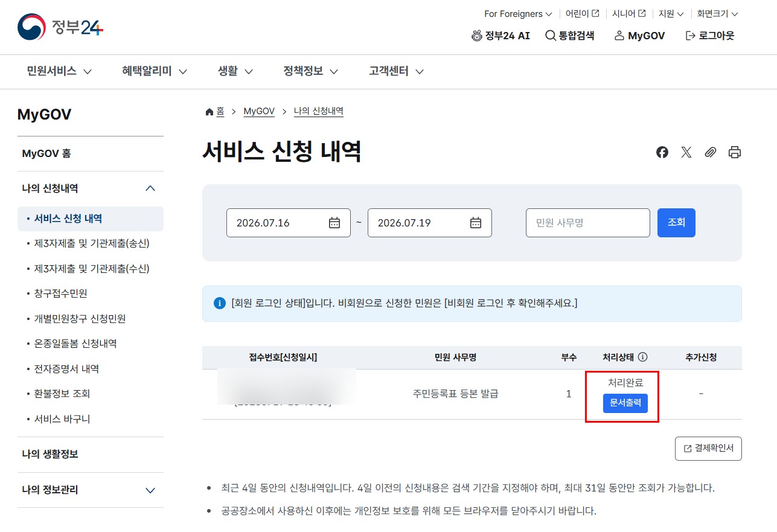This screenshot has height=532, width=777.
Task: Expand 지원 dropdown
Action: [x=671, y=14]
